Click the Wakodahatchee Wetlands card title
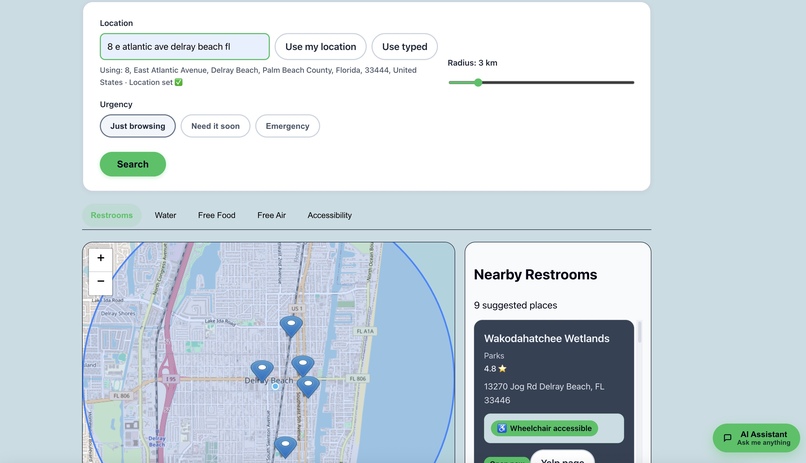This screenshot has width=806, height=463. 546,339
